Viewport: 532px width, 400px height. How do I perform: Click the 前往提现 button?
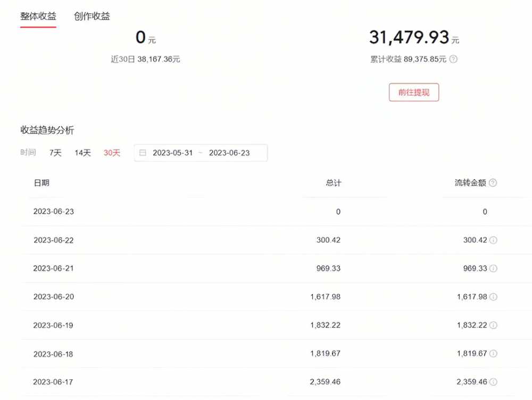(x=414, y=92)
